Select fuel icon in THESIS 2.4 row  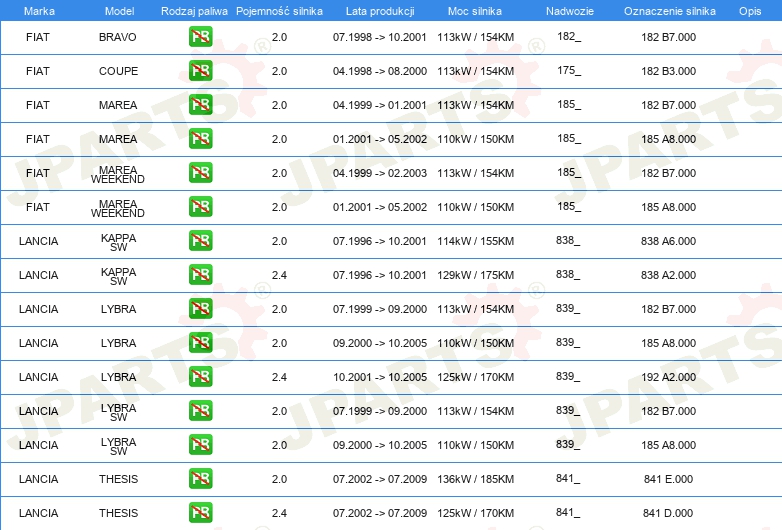point(200,512)
